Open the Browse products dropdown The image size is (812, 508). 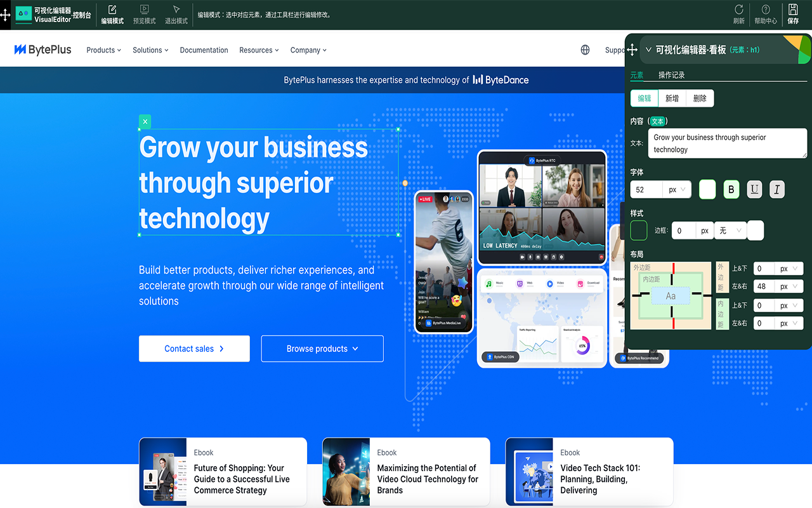tap(322, 349)
